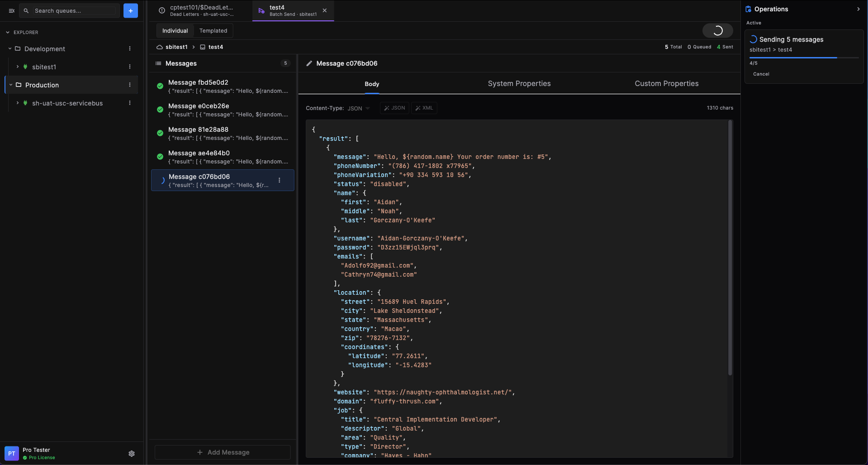Switch to Templated mode
Image resolution: width=868 pixels, height=465 pixels.
(x=213, y=30)
